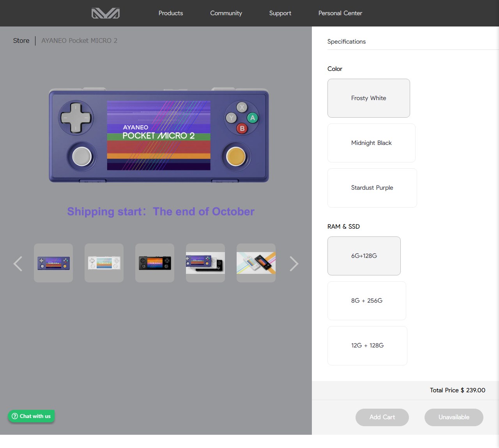Show previous product thumbnails with left arrow

pyautogui.click(x=18, y=263)
